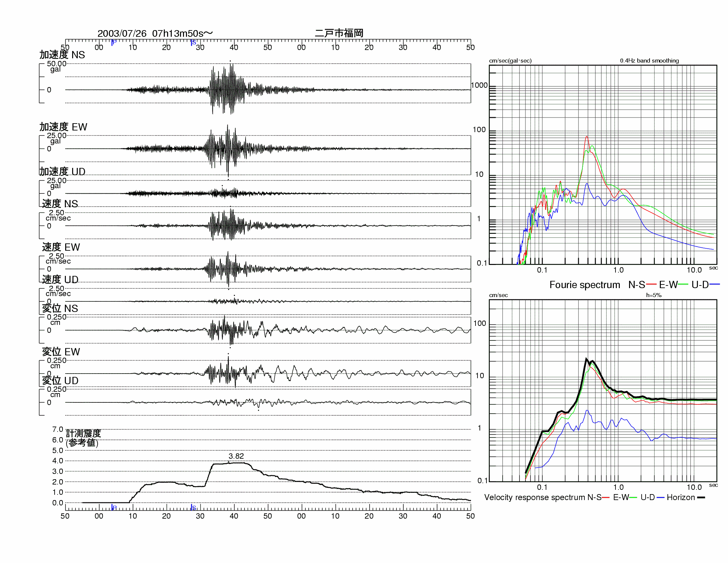Image resolution: width=728 pixels, height=563 pixels.
Task: Click the green E-W Fourier legend line
Action: point(683,284)
